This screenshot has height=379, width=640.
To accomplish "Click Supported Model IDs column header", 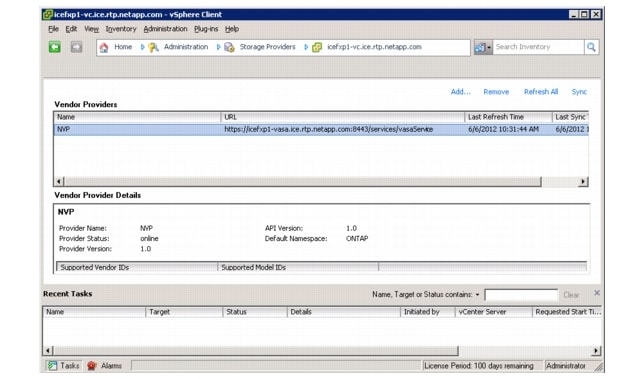I will coord(298,267).
